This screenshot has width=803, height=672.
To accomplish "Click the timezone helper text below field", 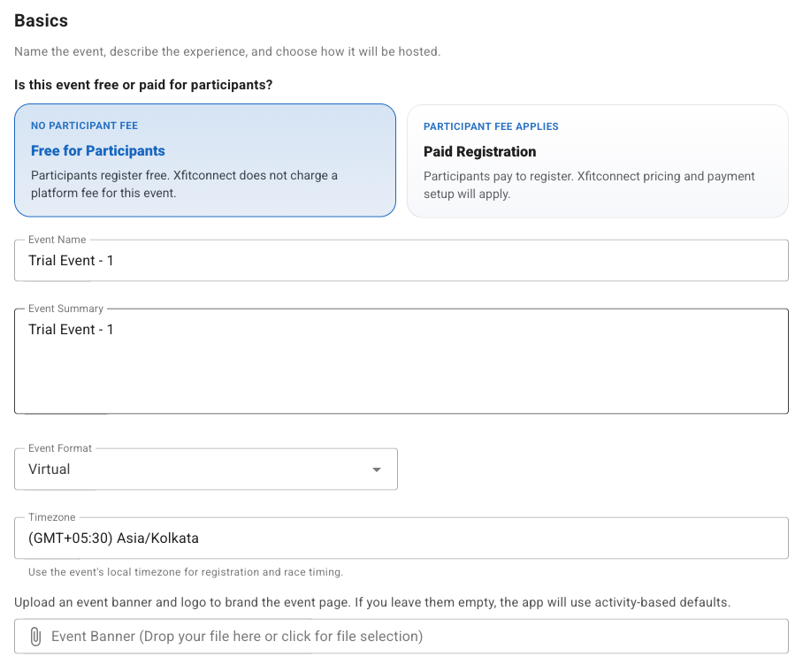I will [x=186, y=571].
